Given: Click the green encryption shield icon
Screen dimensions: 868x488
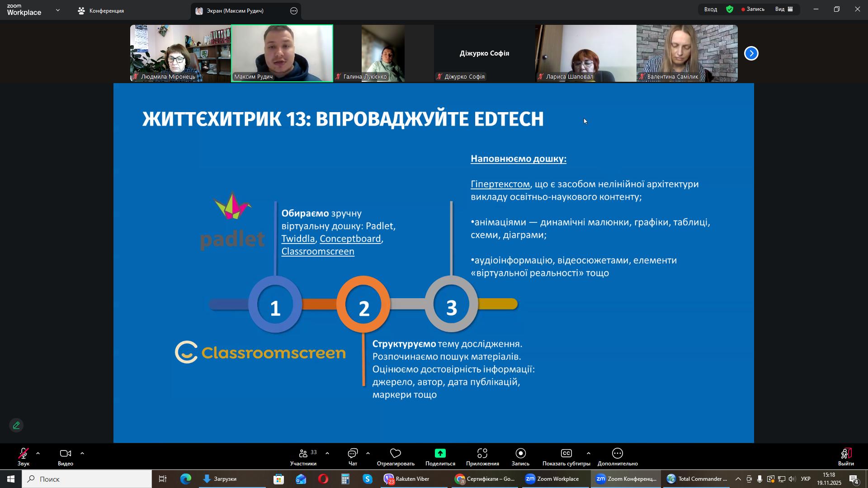Looking at the screenshot, I should [x=730, y=9].
